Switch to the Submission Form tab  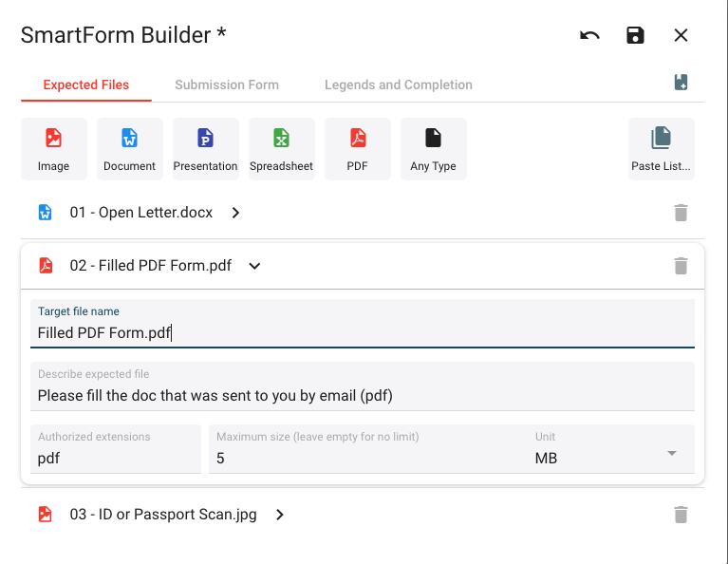click(x=227, y=85)
